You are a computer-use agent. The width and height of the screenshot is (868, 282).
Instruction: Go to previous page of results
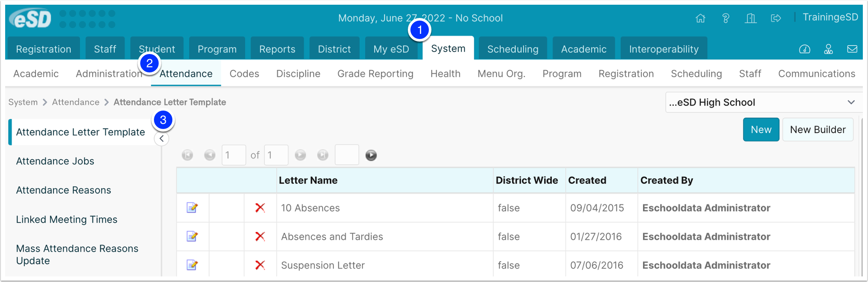pos(210,155)
